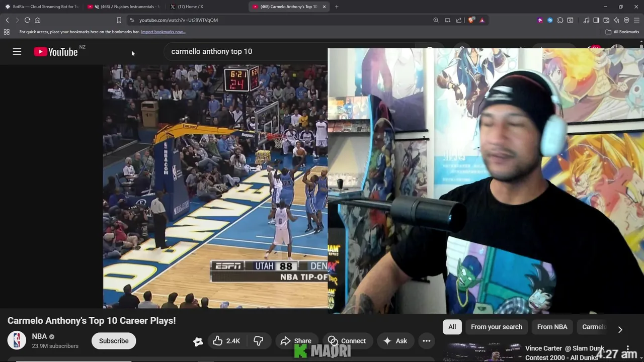Image resolution: width=644 pixels, height=362 pixels.
Task: Open the YouTube hamburger guide menu
Action: 17,51
